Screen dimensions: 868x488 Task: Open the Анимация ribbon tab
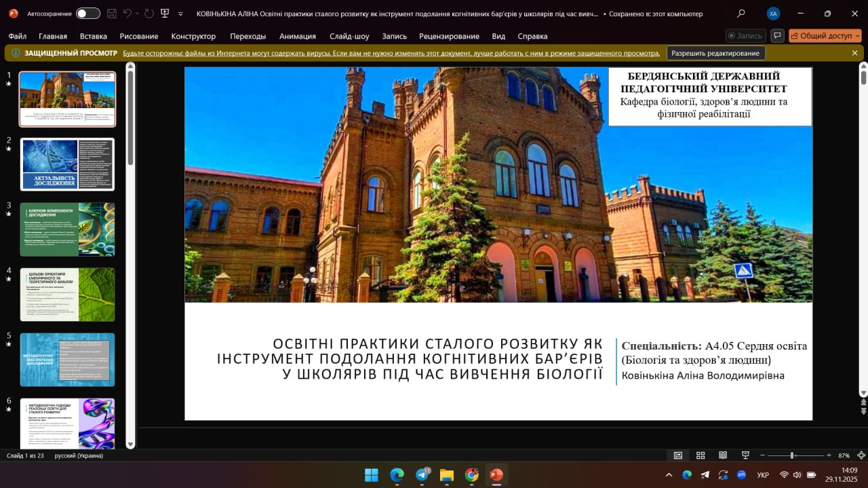point(297,36)
